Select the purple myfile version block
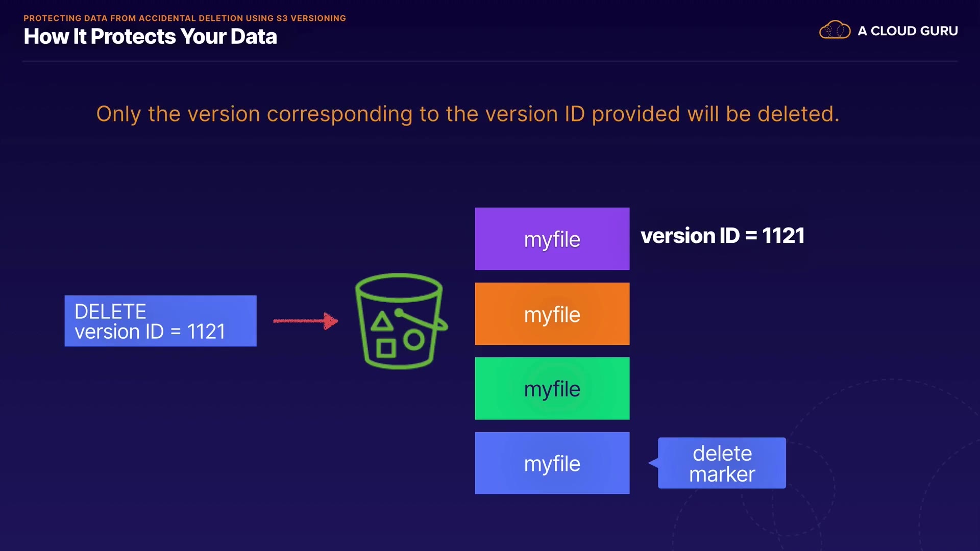The width and height of the screenshot is (980, 551). [552, 239]
